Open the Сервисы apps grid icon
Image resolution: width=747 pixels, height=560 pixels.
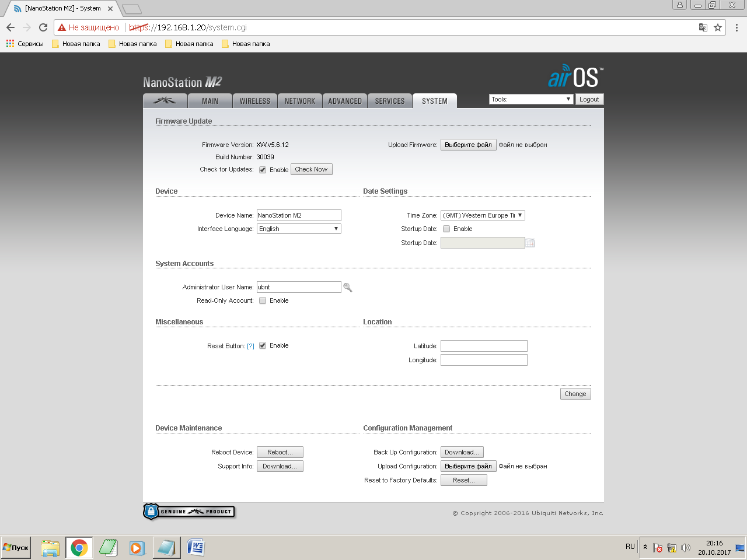10,44
